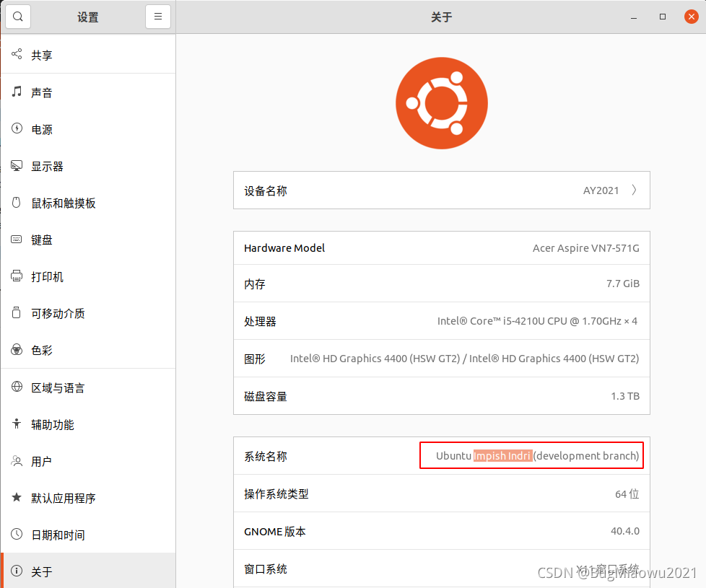Click the Users icon in sidebar
Viewport: 706px width, 588px height.
coord(17,461)
